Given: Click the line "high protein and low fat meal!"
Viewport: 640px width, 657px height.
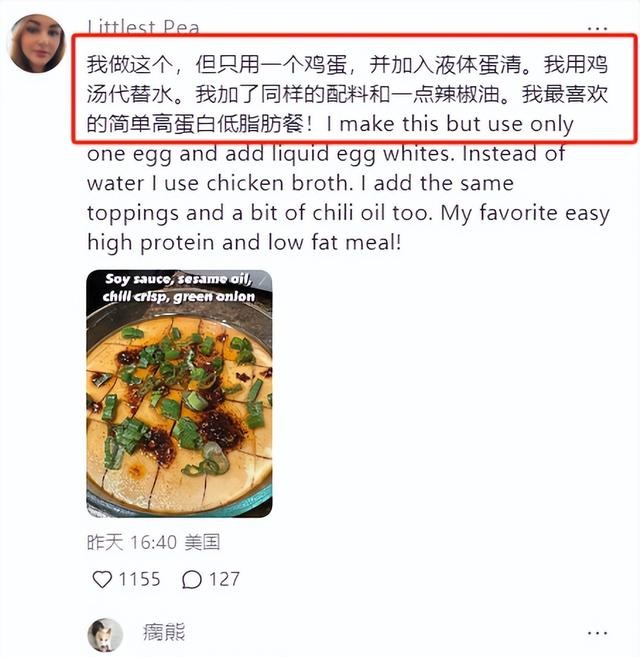Looking at the screenshot, I should pos(244,243).
